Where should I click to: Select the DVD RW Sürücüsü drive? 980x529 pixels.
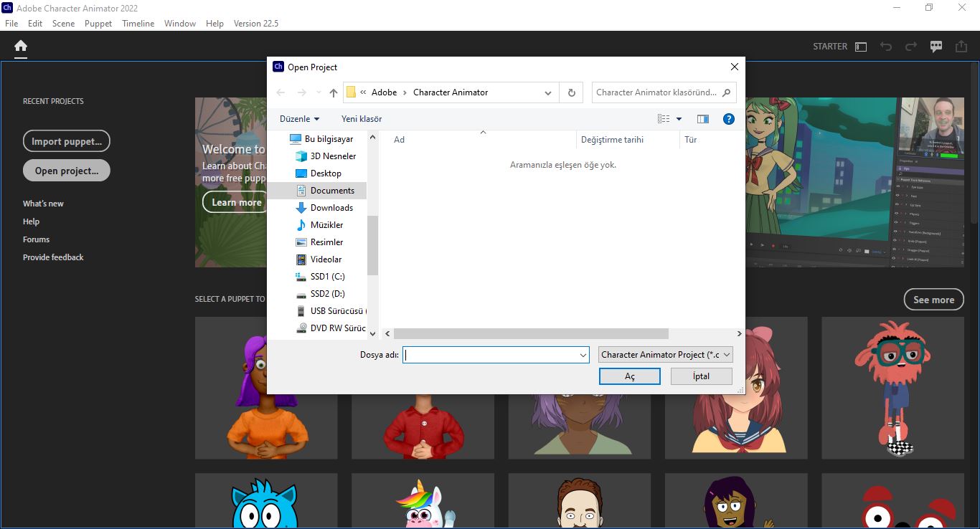(330, 328)
